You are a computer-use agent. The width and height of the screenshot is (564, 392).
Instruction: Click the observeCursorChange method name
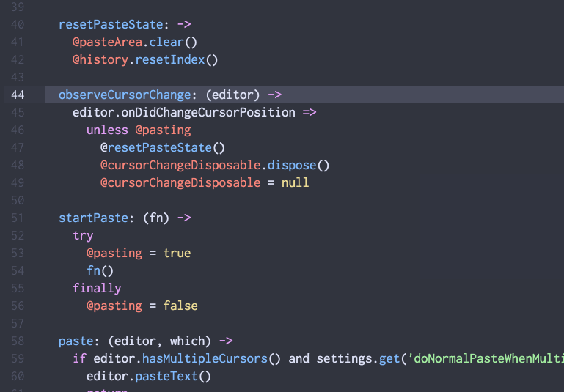point(125,95)
